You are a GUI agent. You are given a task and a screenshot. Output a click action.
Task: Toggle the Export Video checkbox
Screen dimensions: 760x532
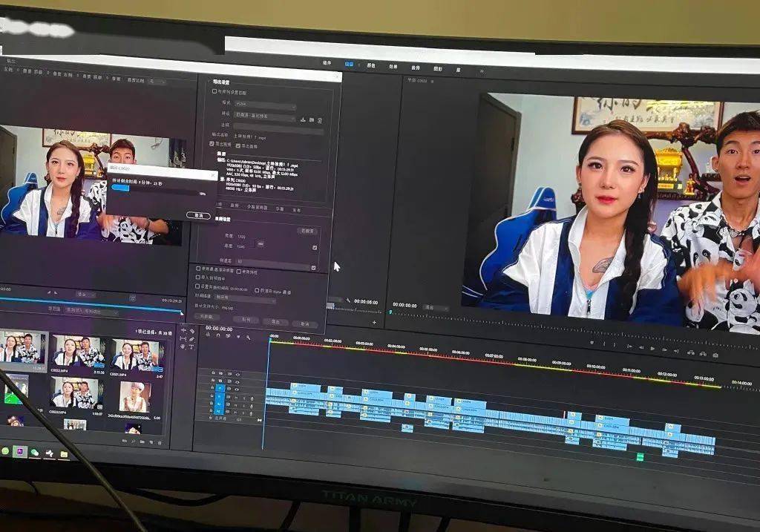(212, 143)
